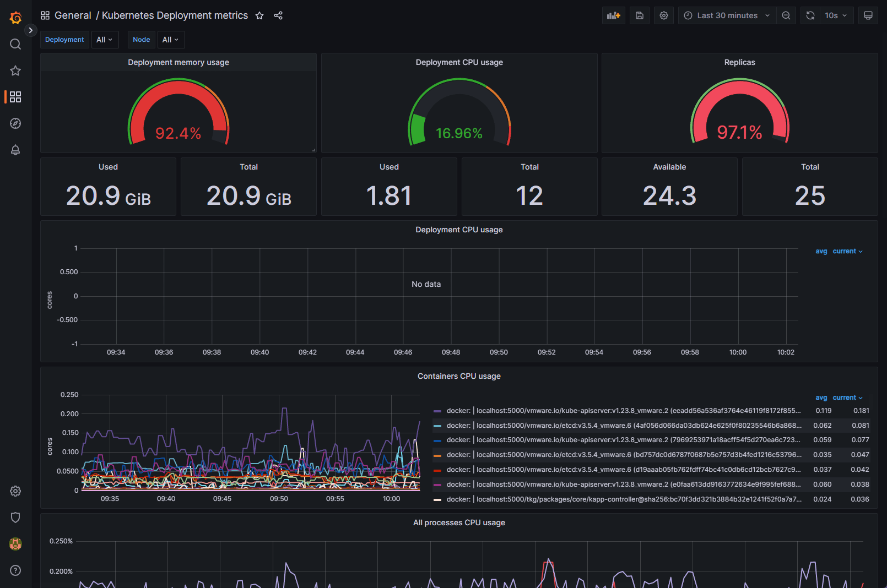This screenshot has width=887, height=588.
Task: Zoom out the time range
Action: (786, 15)
